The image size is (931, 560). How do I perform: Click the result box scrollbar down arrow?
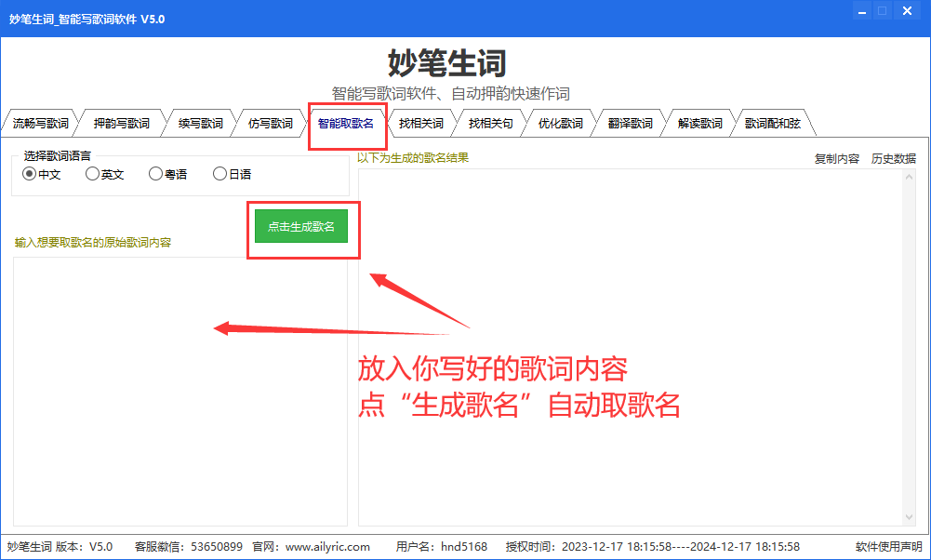(910, 517)
